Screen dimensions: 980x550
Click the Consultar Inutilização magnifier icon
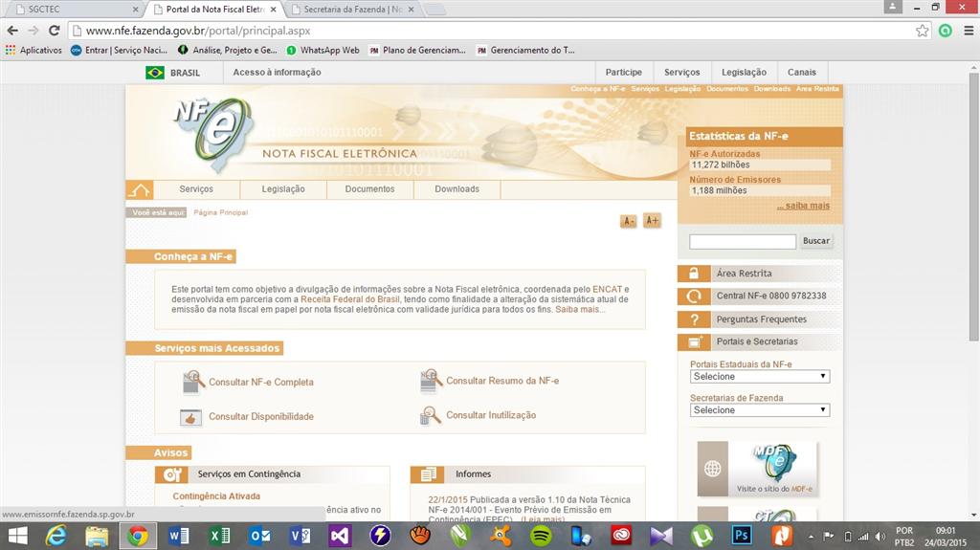pyautogui.click(x=430, y=415)
